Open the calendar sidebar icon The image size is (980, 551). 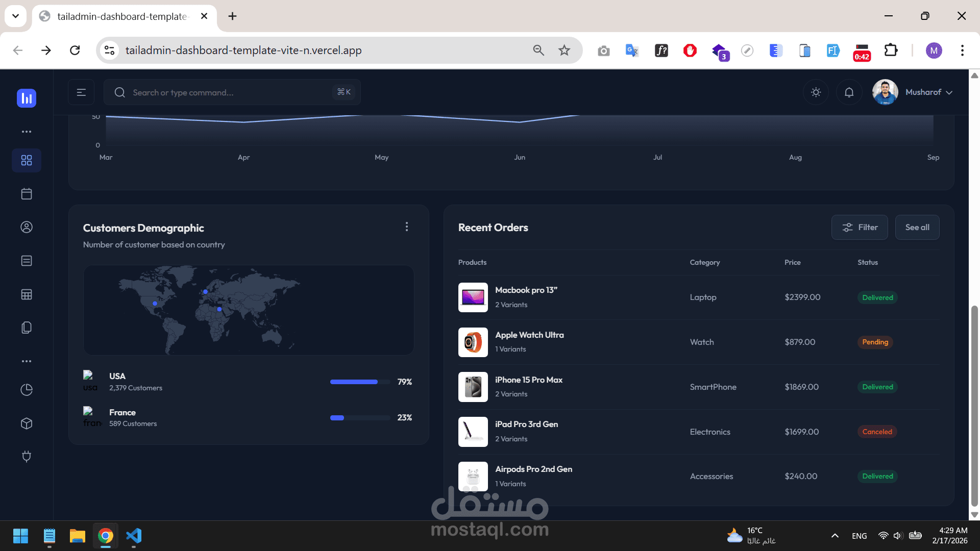27,194
